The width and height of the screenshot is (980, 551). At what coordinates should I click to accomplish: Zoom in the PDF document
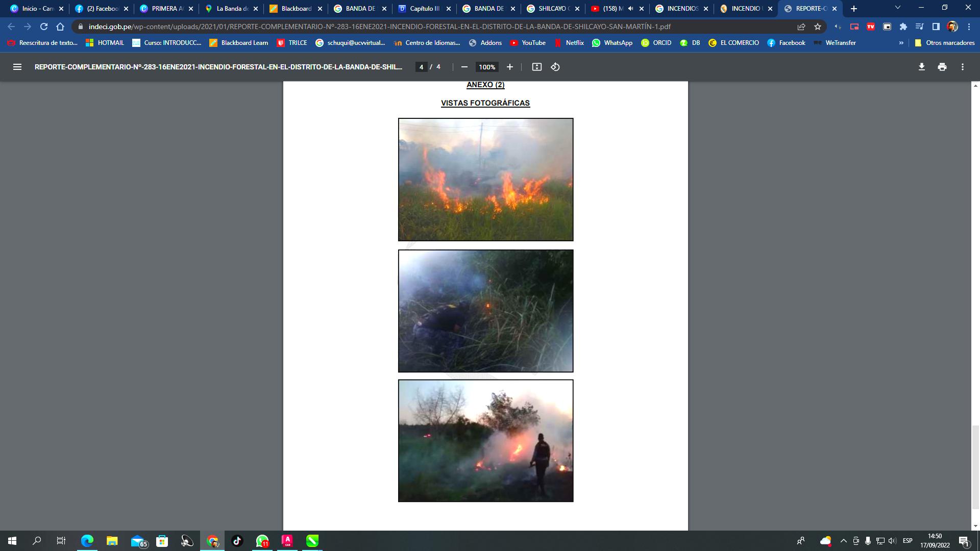point(509,67)
